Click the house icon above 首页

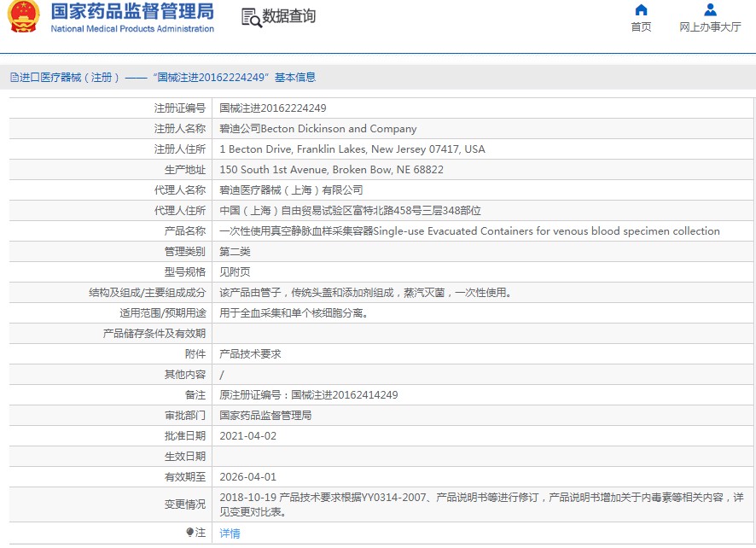[641, 9]
